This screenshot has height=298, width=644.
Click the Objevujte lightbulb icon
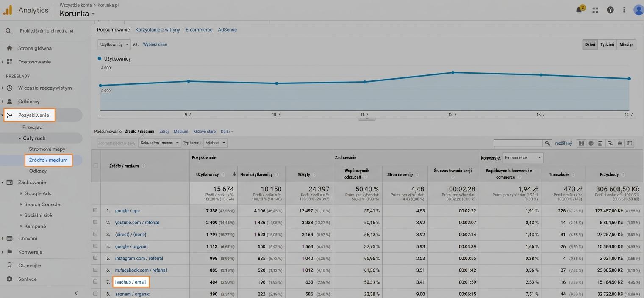pyautogui.click(x=9, y=265)
